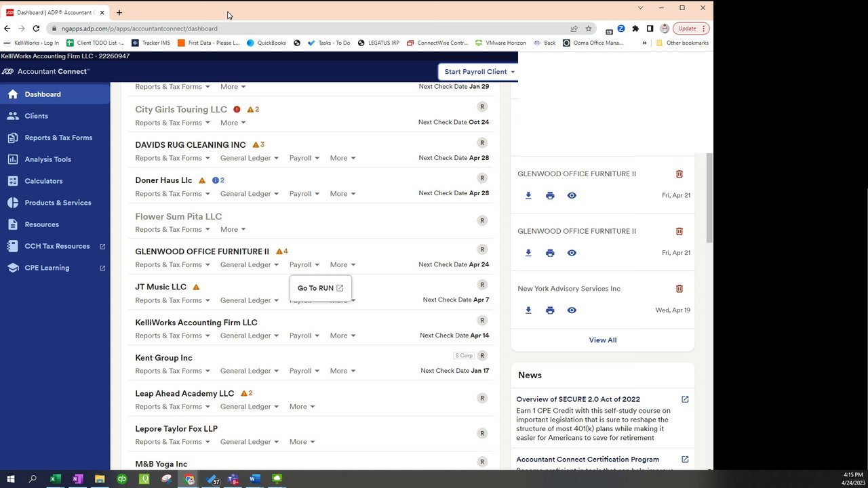
Task: Expand General Ledger for Lepore Taylor Fox
Action: click(250, 442)
